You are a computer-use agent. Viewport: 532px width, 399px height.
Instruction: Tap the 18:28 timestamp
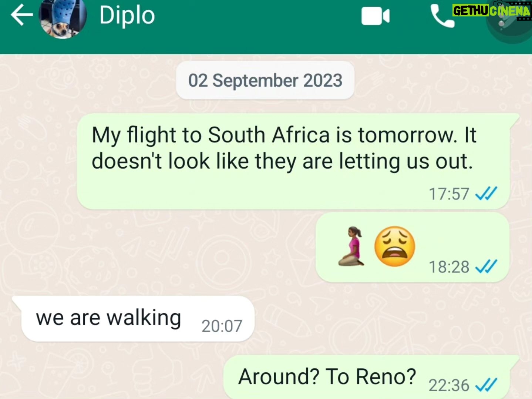(449, 267)
